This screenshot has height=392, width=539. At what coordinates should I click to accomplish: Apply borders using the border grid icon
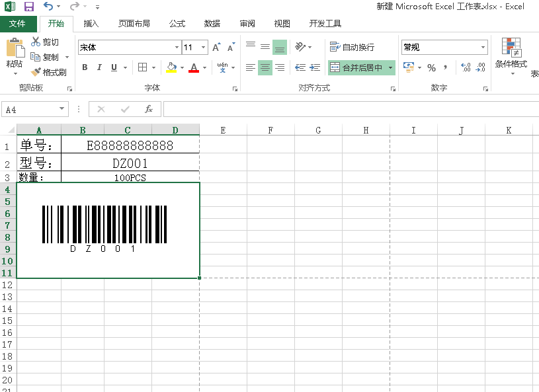point(142,67)
